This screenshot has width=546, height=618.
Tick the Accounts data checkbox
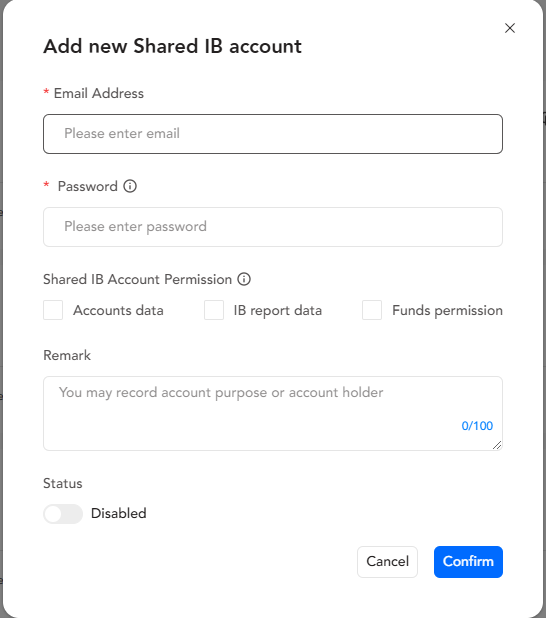click(x=53, y=310)
